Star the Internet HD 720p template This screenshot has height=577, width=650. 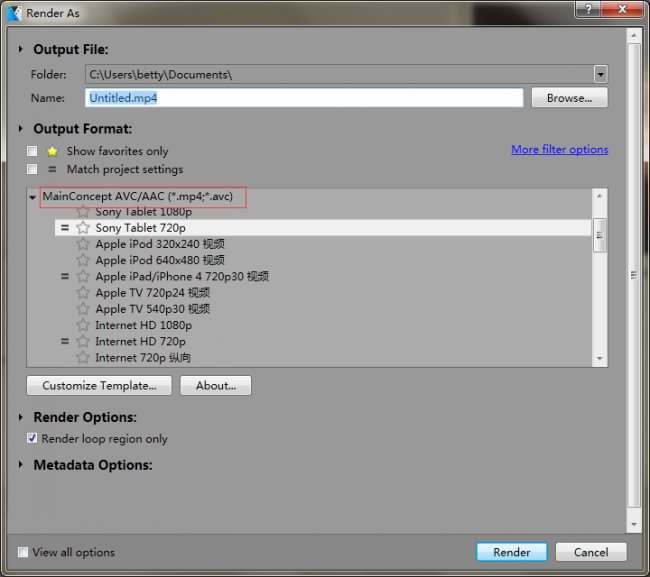(83, 341)
